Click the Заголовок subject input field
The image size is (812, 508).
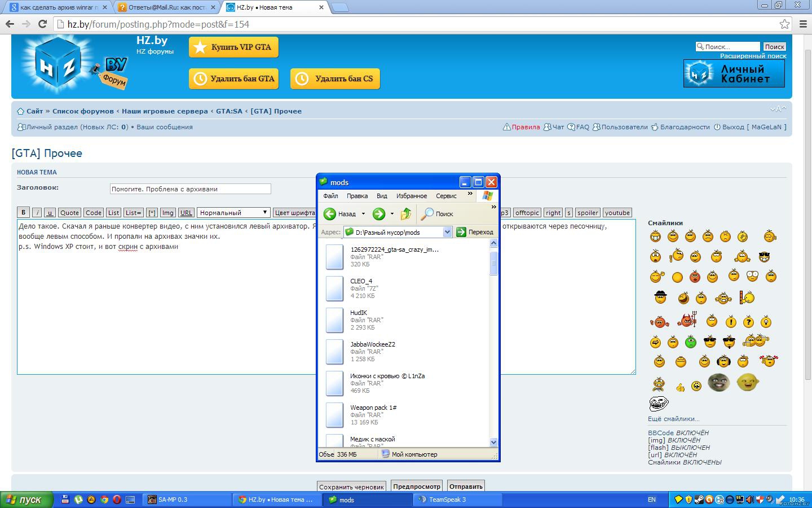tap(190, 189)
